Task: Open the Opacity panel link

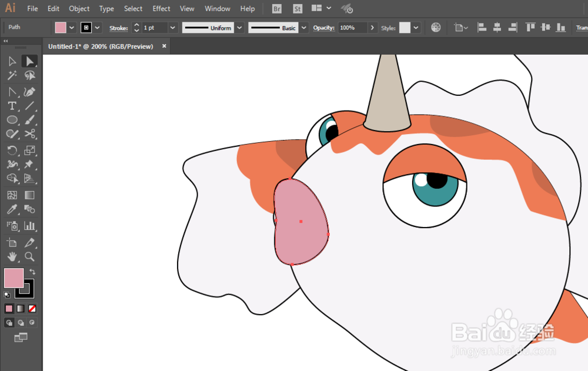Action: (323, 28)
